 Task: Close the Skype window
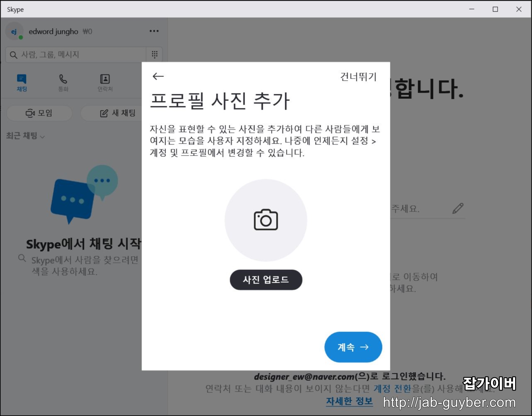point(519,9)
